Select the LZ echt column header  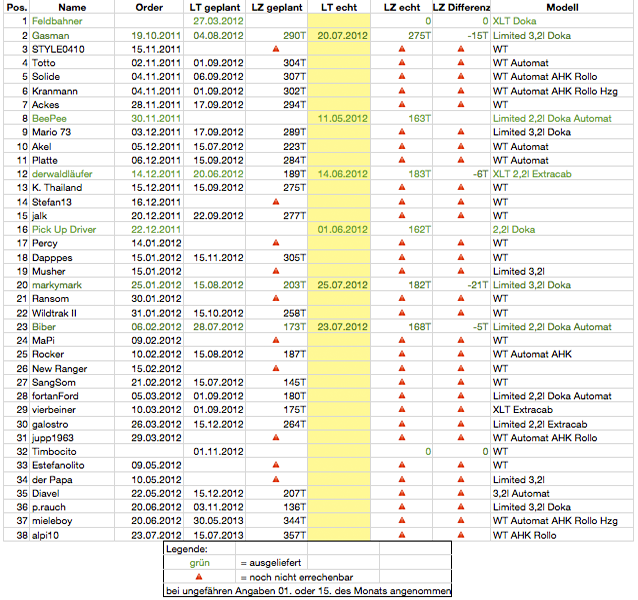tap(402, 7)
